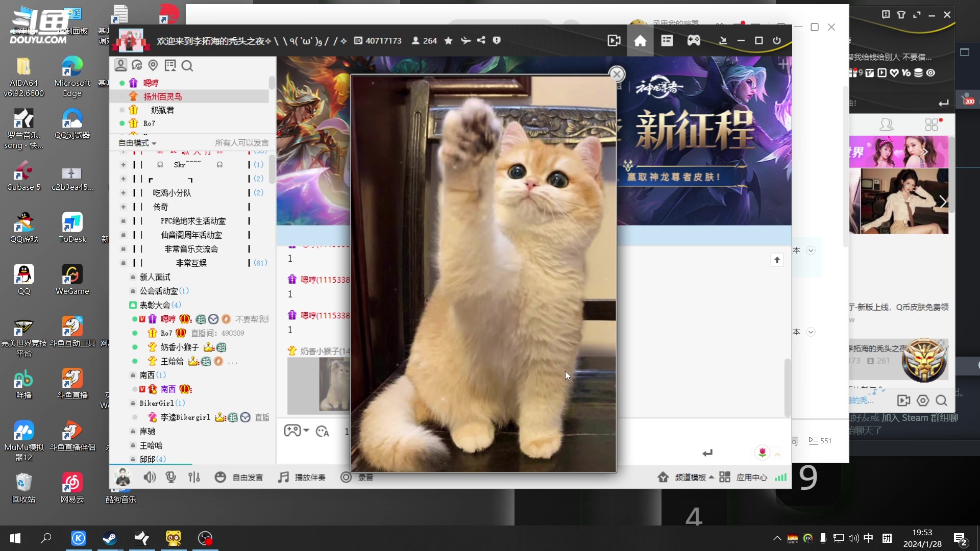Open the Windows Start menu
The image size is (980, 551).
tap(15, 538)
